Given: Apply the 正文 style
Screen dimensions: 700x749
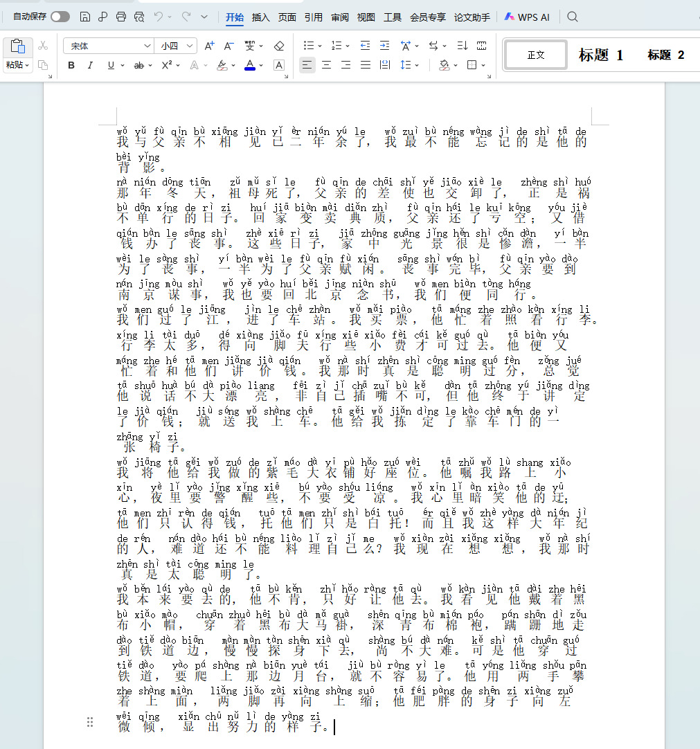Looking at the screenshot, I should click(x=536, y=55).
